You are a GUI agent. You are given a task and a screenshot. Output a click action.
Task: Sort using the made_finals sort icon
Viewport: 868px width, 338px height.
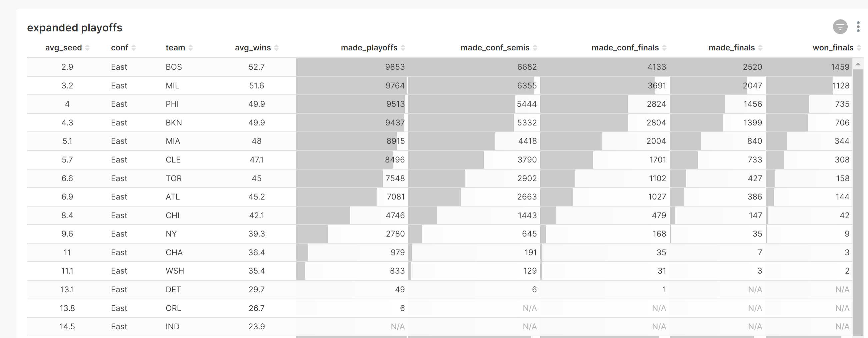click(x=760, y=48)
